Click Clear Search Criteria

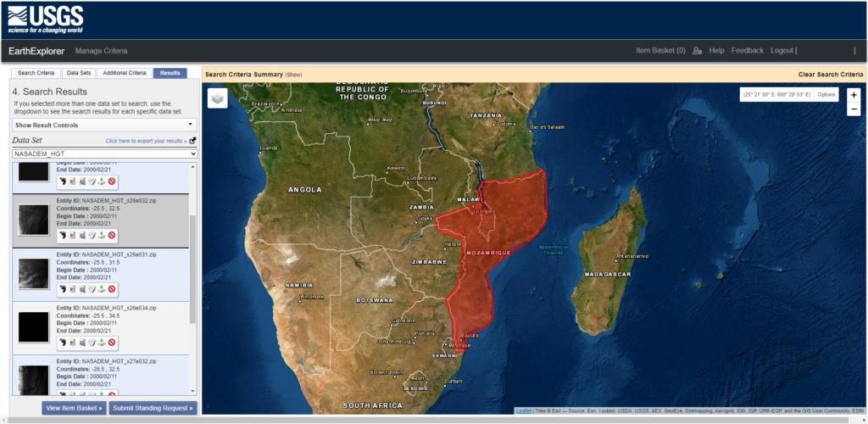(831, 74)
